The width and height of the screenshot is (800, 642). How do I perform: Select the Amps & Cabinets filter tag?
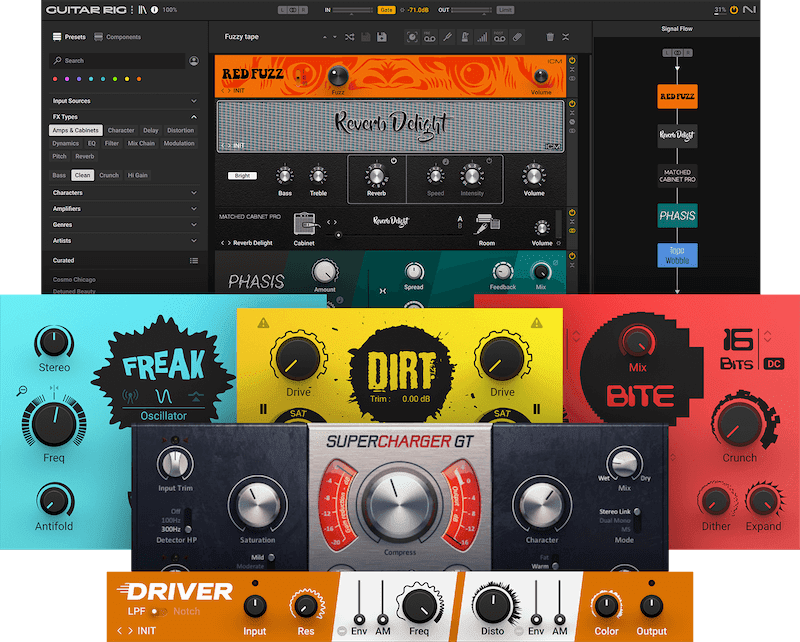76,130
